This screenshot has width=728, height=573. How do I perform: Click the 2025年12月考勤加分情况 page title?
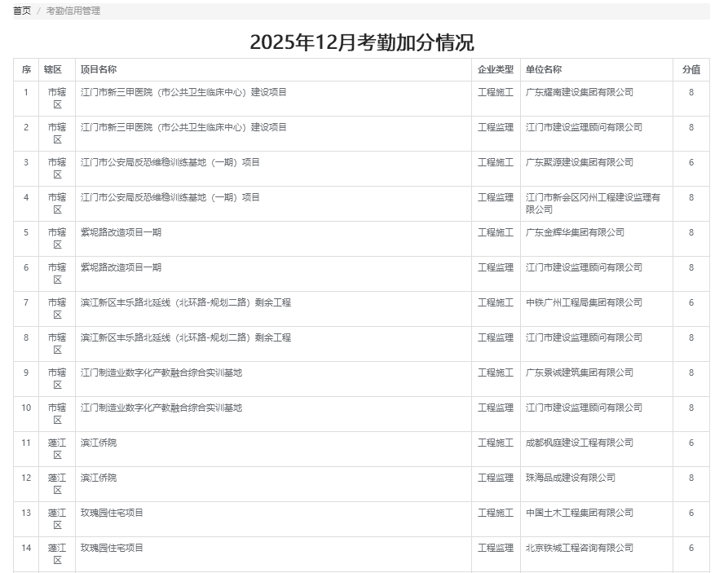click(x=361, y=42)
